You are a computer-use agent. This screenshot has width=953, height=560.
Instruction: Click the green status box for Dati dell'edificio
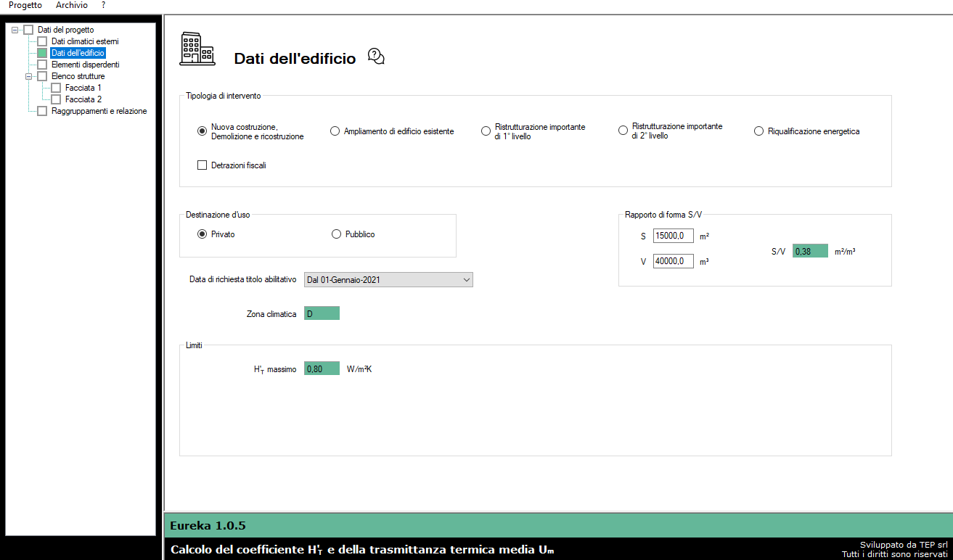42,53
